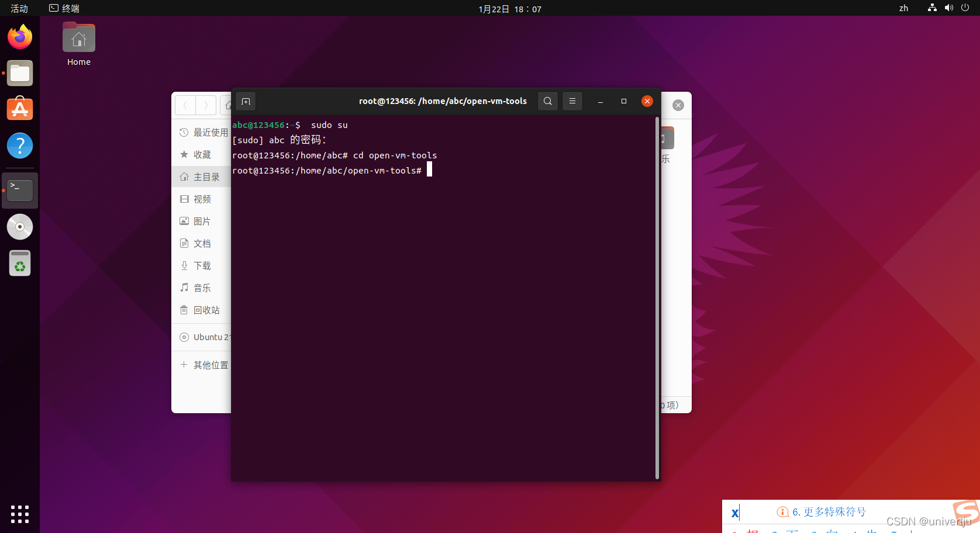Click the 'cd open-vm-tools' command text
This screenshot has height=533, width=980.
pos(395,155)
